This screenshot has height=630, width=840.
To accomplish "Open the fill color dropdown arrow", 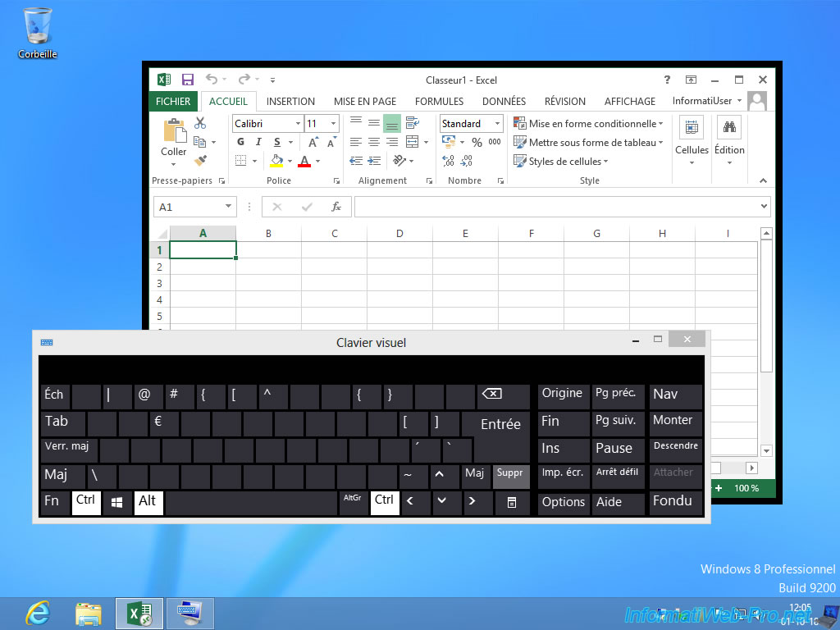I will click(290, 161).
